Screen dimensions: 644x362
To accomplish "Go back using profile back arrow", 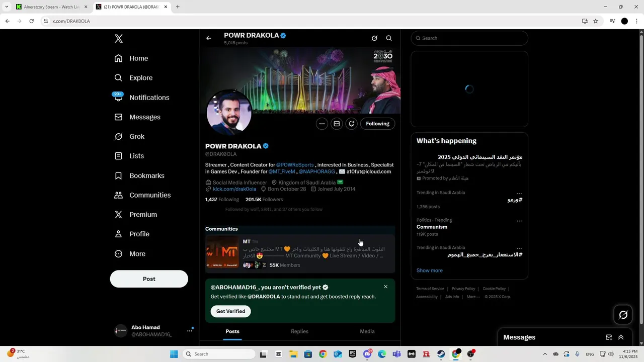I will pos(209,38).
